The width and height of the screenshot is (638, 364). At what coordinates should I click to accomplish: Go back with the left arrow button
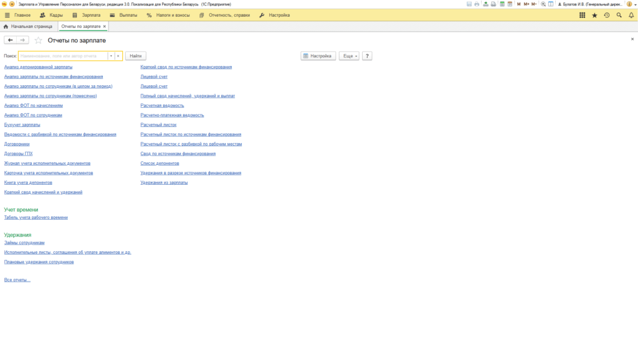10,40
